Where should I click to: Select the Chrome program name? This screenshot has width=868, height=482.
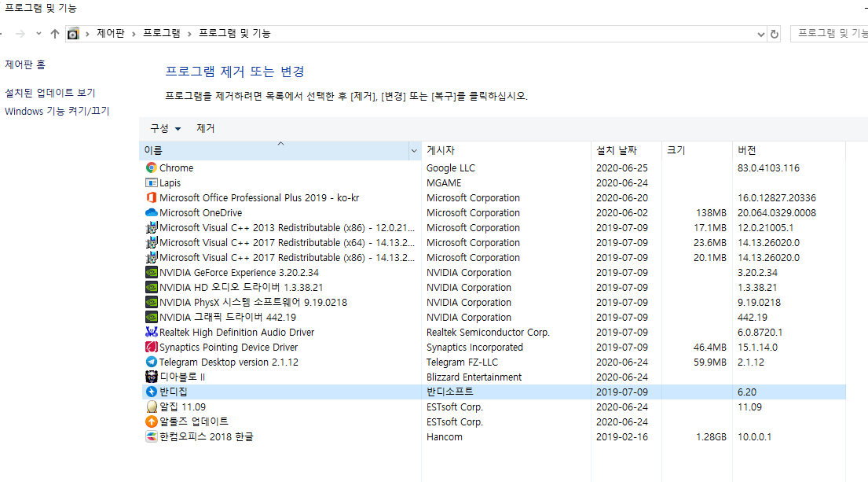pos(177,167)
